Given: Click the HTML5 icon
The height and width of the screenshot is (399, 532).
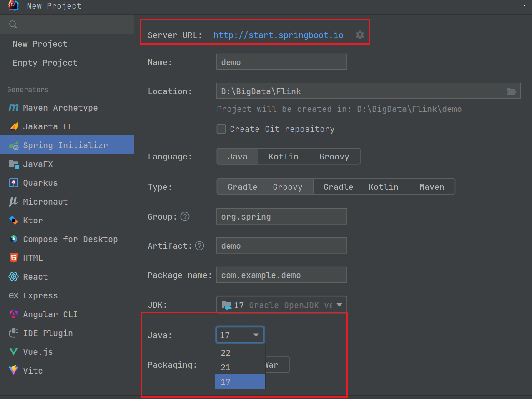Looking at the screenshot, I should [14, 258].
